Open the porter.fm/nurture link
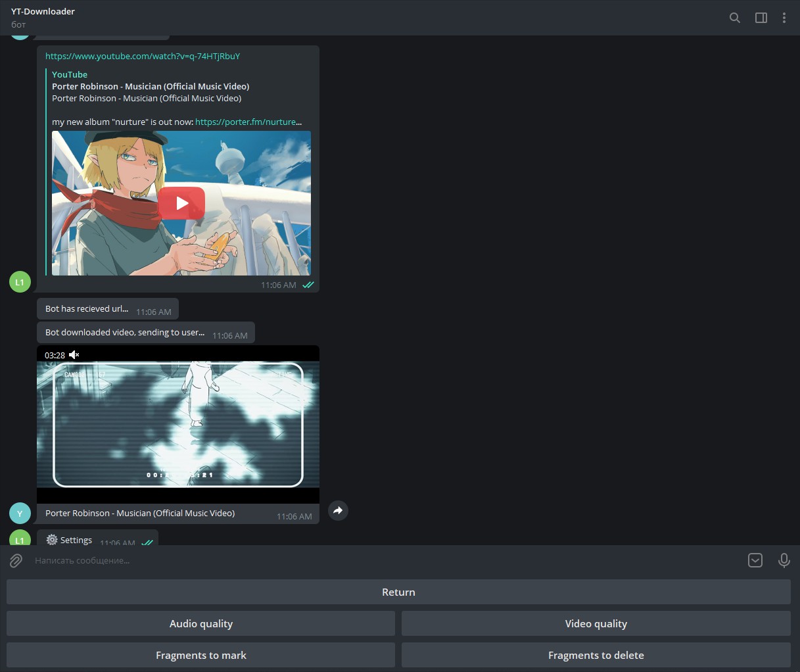Viewport: 800px width, 672px height. [x=248, y=122]
